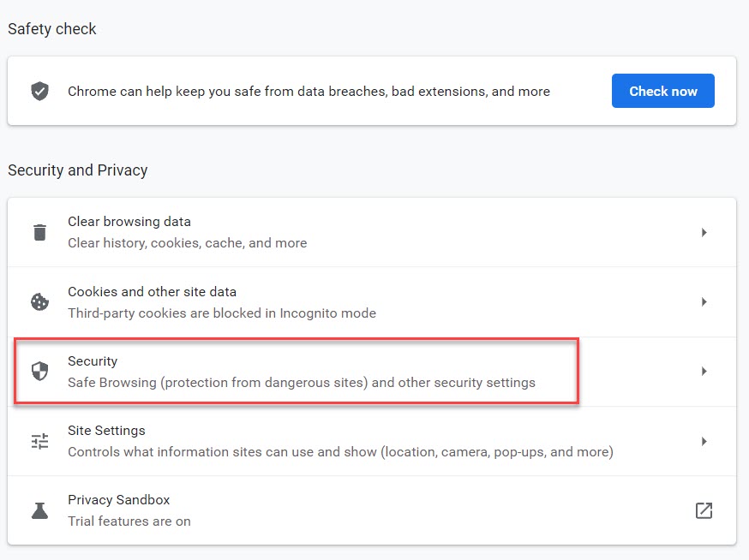
Task: Open Privacy Sandbox entry
Action: pos(372,510)
